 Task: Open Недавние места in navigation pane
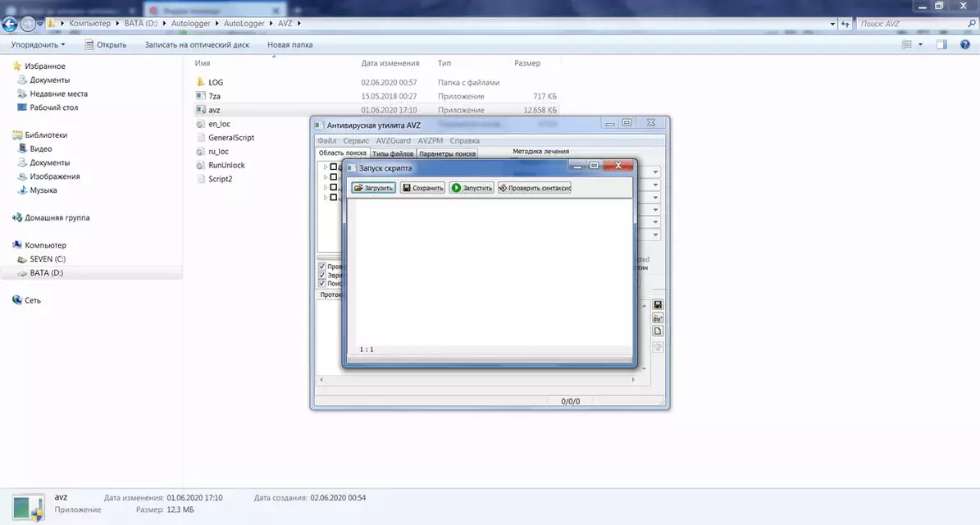pos(59,94)
